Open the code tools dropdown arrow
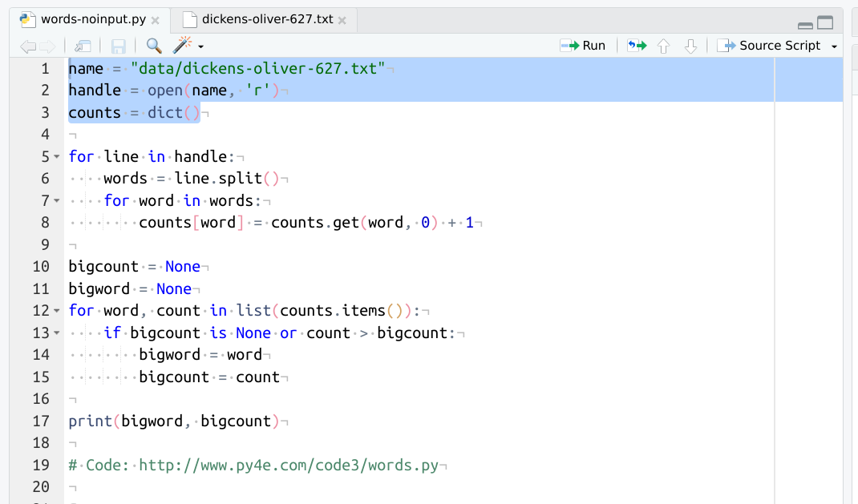858x504 pixels. [x=200, y=46]
